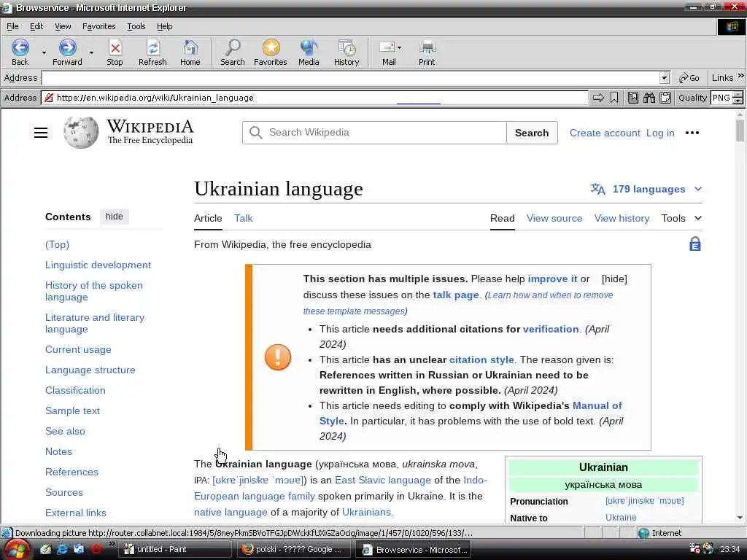Image resolution: width=747 pixels, height=560 pixels.
Task: Click the Browservice bookmark ribbon icon
Action: (614, 98)
